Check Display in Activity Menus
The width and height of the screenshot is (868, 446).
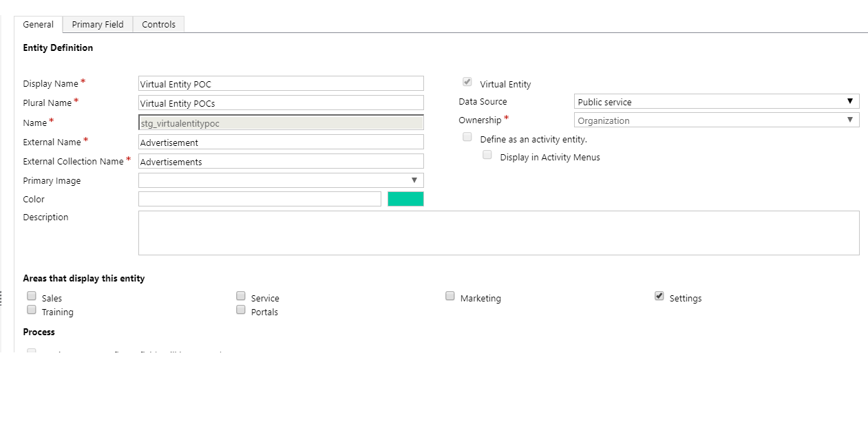pyautogui.click(x=487, y=155)
